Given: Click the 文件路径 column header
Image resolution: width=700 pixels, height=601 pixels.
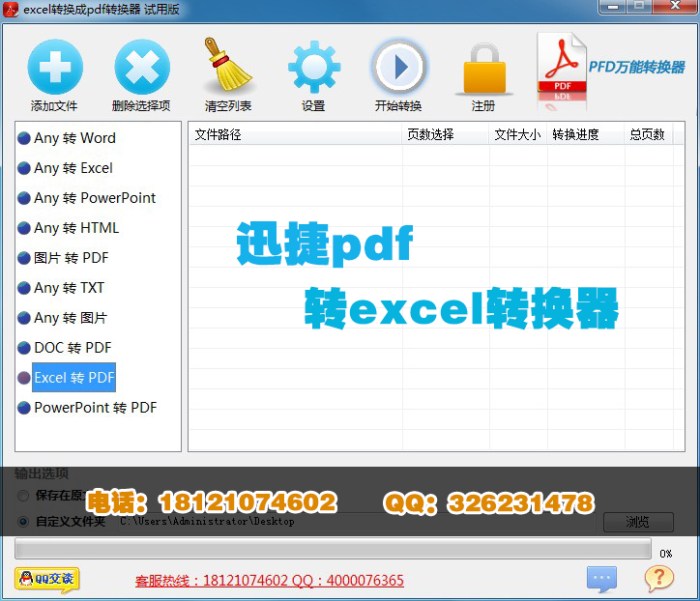Looking at the screenshot, I should point(296,134).
